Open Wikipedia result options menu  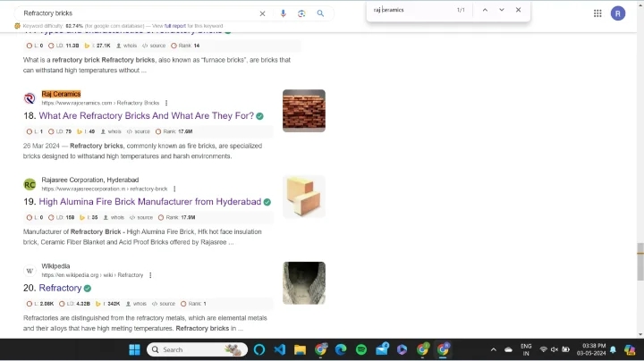coord(150,275)
